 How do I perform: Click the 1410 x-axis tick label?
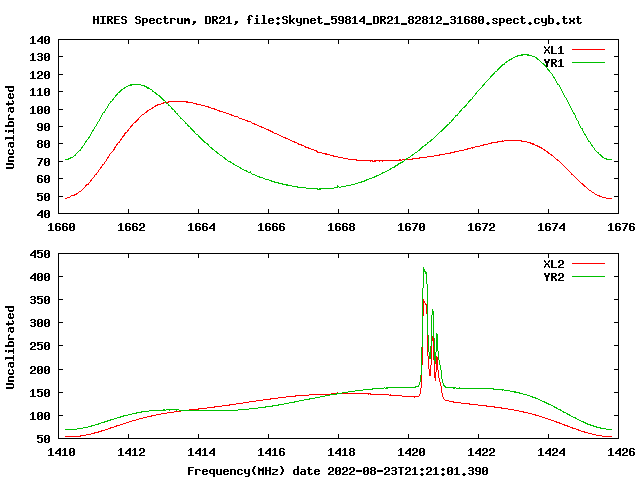(x=61, y=452)
